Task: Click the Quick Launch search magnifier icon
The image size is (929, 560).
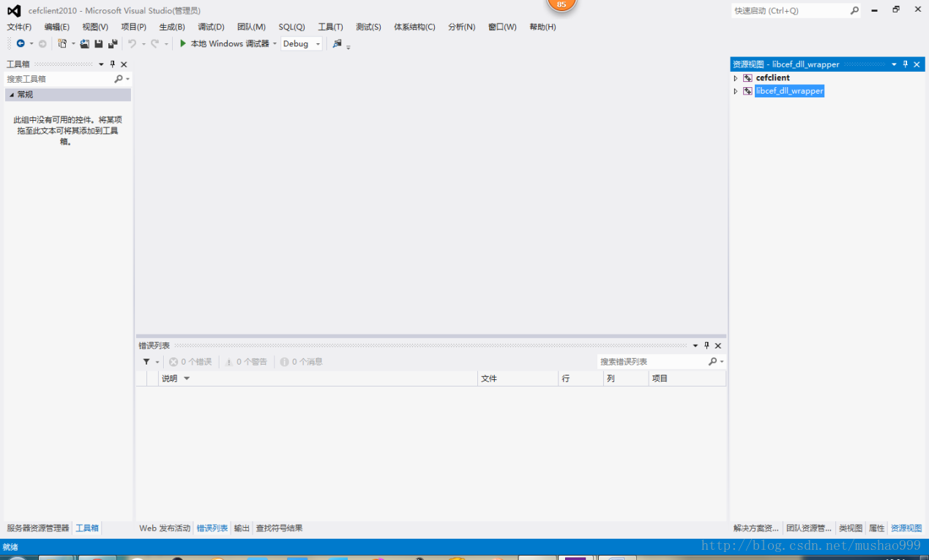Action: [x=854, y=11]
